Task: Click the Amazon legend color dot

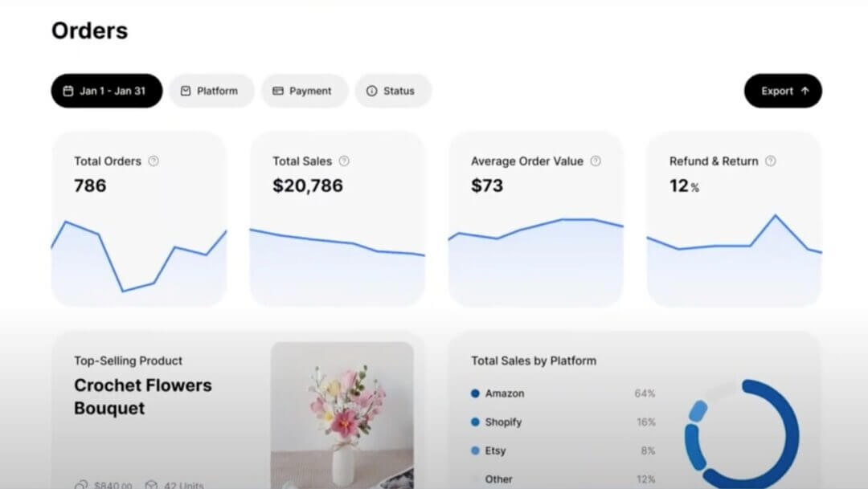Action: pyautogui.click(x=475, y=393)
